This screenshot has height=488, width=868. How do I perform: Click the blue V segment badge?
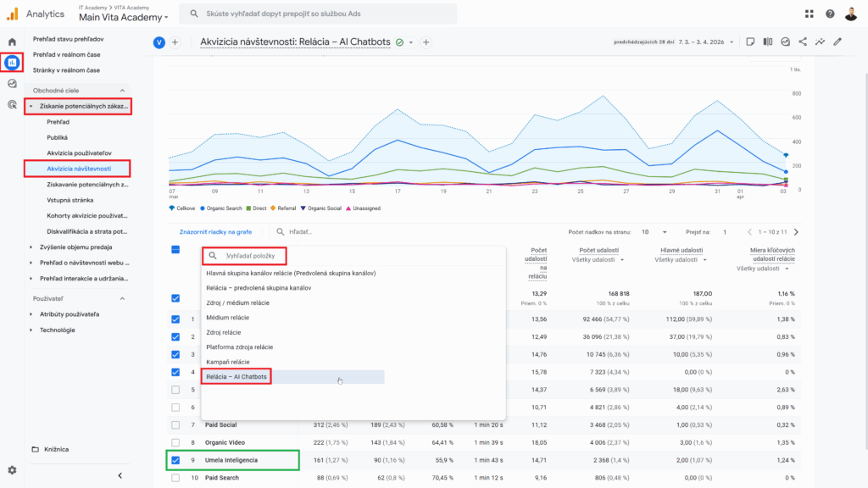159,42
